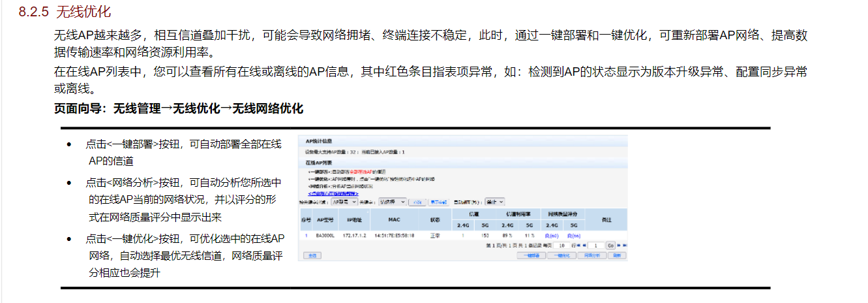Screen dimensions: 868x303
Task: Click the last-page arrow in pagination
Action: 625,246
